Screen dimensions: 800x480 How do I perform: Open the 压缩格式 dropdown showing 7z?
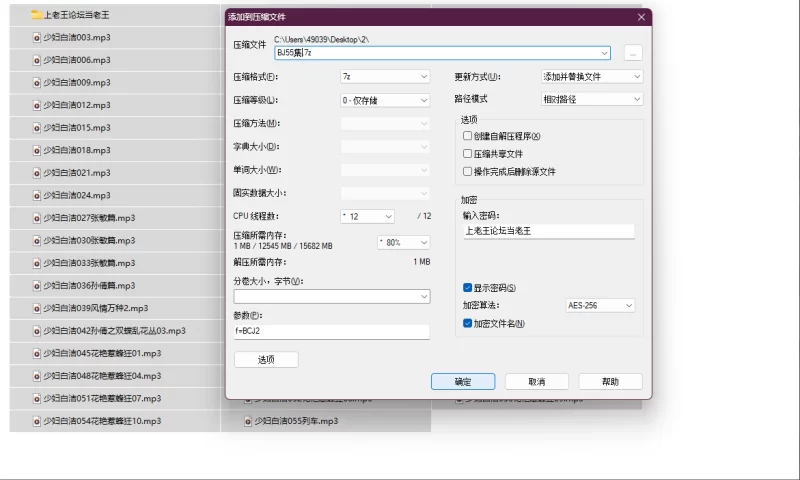[x=385, y=76]
